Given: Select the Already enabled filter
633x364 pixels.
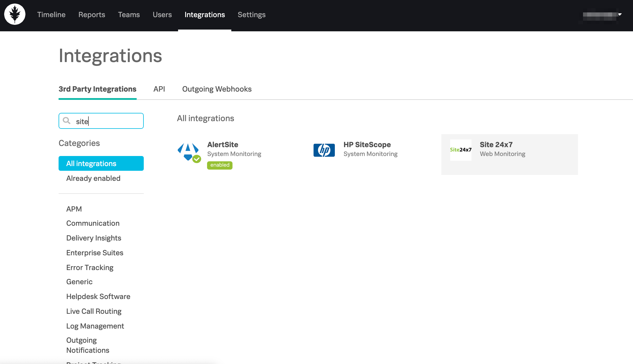Looking at the screenshot, I should coord(93,178).
